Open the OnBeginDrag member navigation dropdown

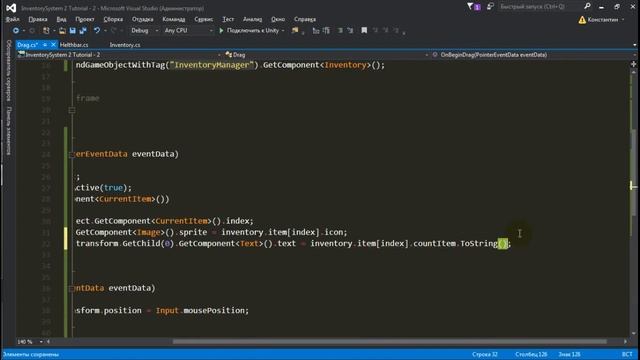(533, 55)
